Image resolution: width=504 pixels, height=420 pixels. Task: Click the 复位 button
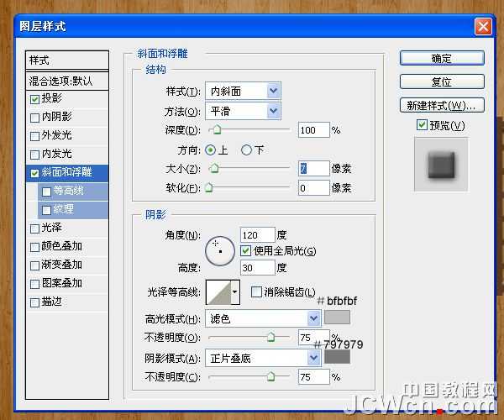442,81
